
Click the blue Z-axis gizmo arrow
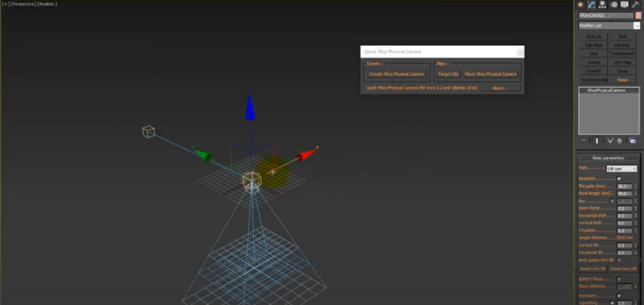click(x=250, y=108)
